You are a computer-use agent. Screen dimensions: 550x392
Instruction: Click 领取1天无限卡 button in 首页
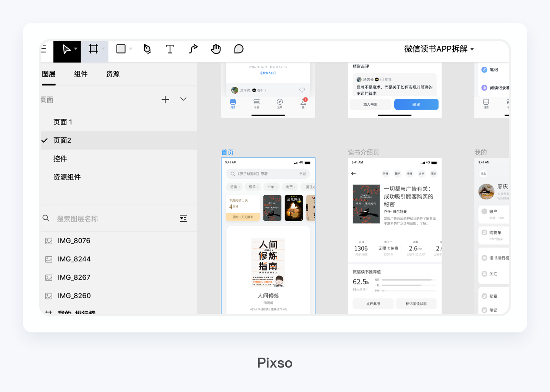click(243, 217)
